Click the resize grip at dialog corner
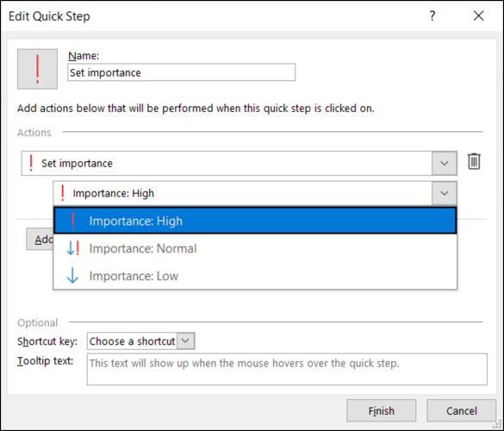This screenshot has width=504, height=431. point(497,424)
